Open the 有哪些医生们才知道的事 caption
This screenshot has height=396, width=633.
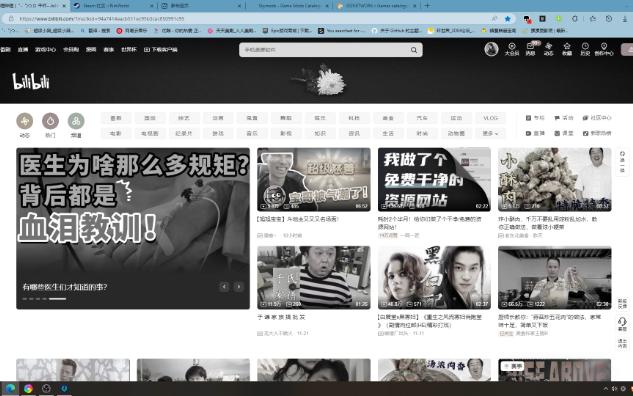click(65, 287)
